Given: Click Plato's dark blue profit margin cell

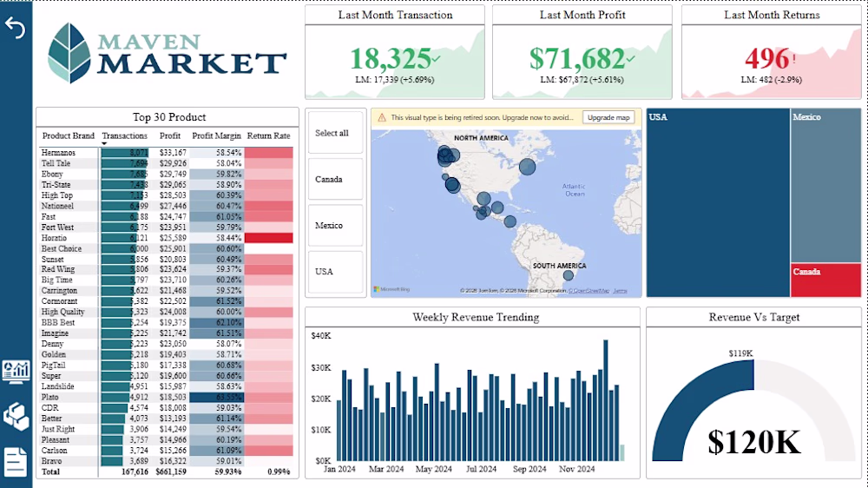Looking at the screenshot, I should (x=216, y=397).
